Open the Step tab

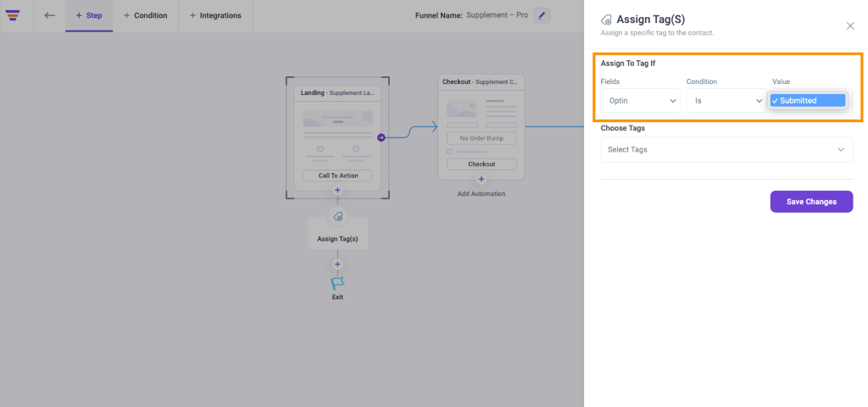[89, 15]
